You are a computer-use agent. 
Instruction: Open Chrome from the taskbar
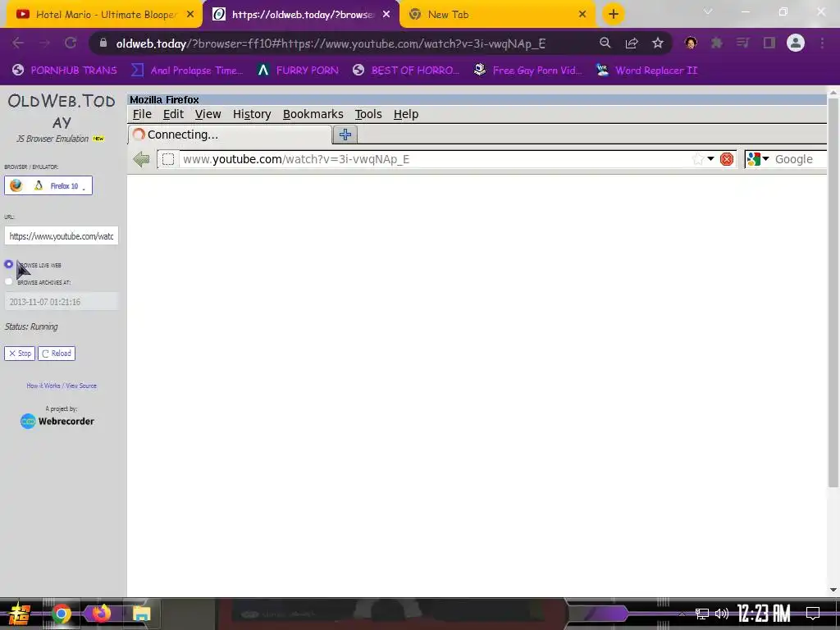coord(61,614)
